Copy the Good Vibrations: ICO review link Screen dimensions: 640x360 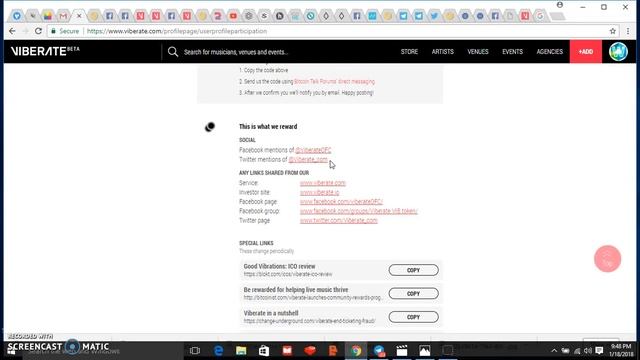tap(413, 270)
